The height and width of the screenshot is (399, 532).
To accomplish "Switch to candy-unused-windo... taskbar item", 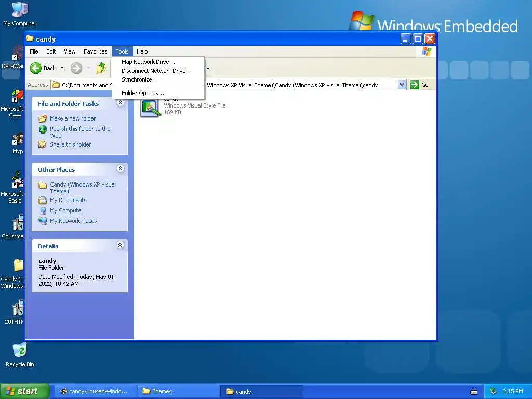I will tap(95, 391).
